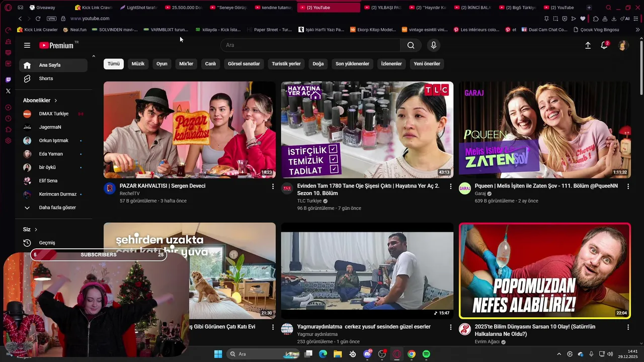Select the Turistik yerler filter chip
The image size is (644, 362).
[x=286, y=64]
